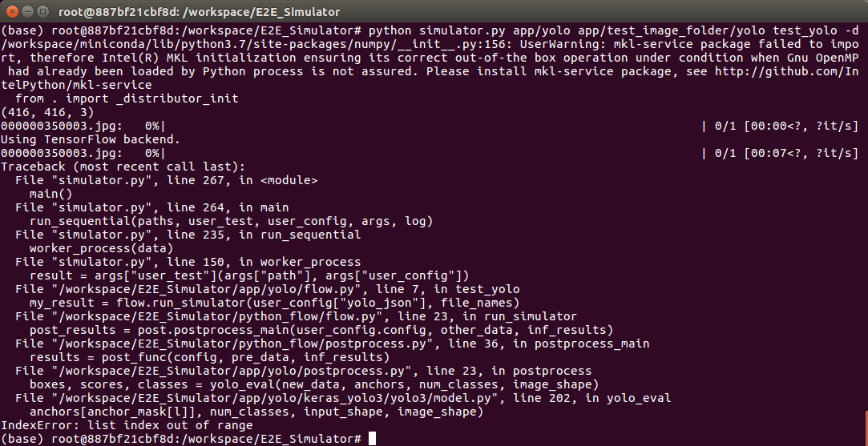The height and width of the screenshot is (446, 868).
Task: Click the 'Using TensorFlow backend.' line
Action: [91, 139]
